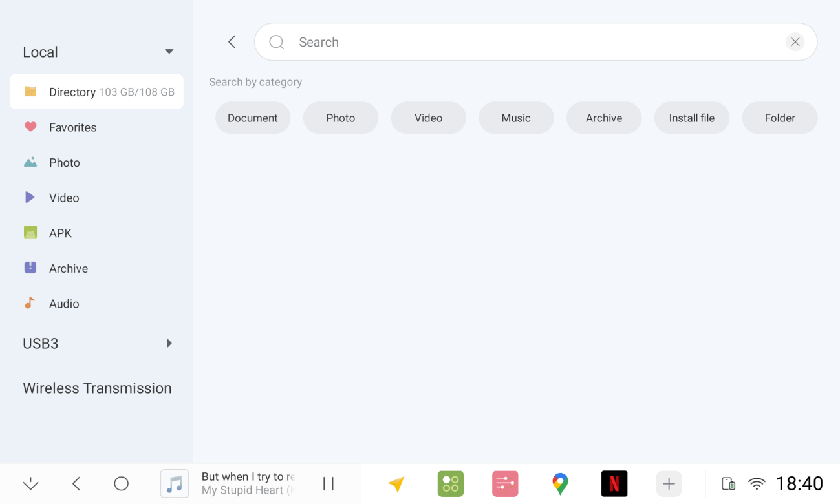The width and height of the screenshot is (840, 504).
Task: Hide the bar with down arrow
Action: pos(30,483)
